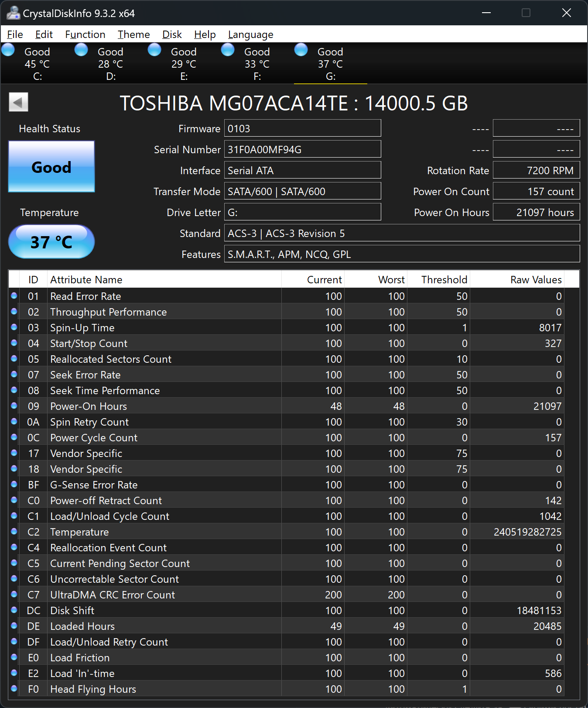Click status dot for Reallocation Event Count
This screenshot has height=708, width=588.
(x=14, y=547)
